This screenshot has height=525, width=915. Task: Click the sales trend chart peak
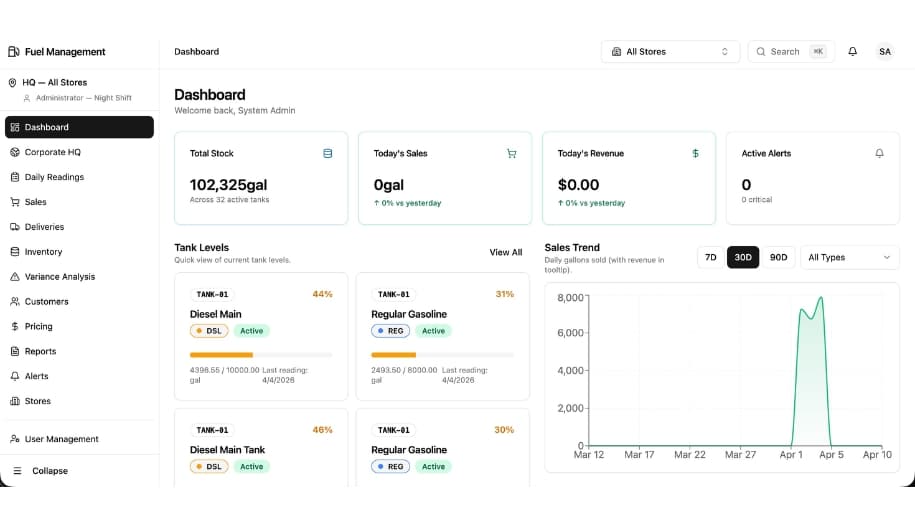(820, 298)
